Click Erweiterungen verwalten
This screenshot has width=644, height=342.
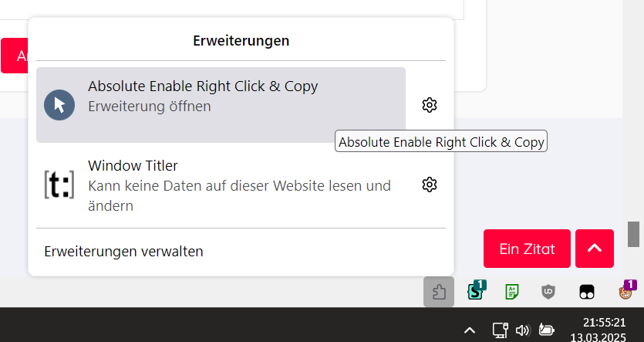click(123, 251)
